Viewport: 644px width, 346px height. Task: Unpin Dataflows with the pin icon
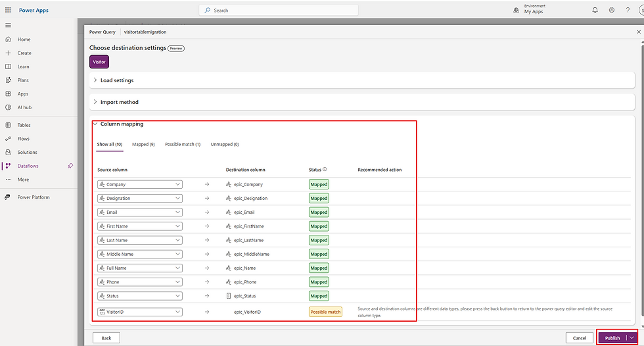pos(70,166)
